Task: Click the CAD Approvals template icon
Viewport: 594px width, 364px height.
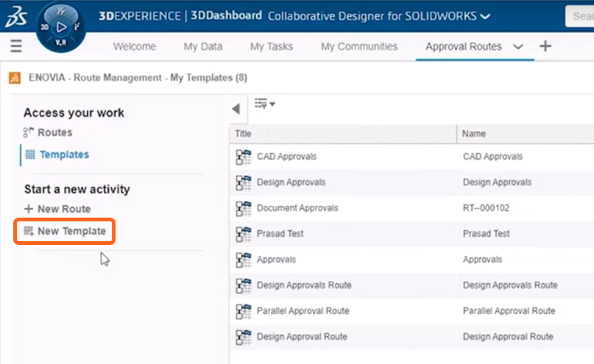Action: point(244,157)
